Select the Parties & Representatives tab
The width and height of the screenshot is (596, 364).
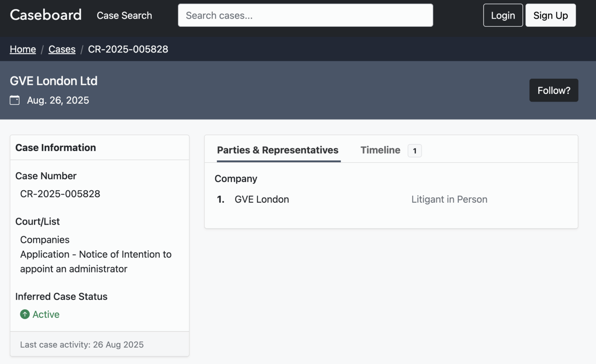(x=277, y=150)
